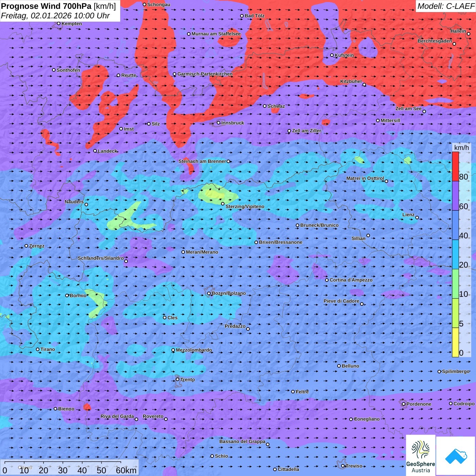
Task: Click the Hallein city label
Action: tap(458, 31)
